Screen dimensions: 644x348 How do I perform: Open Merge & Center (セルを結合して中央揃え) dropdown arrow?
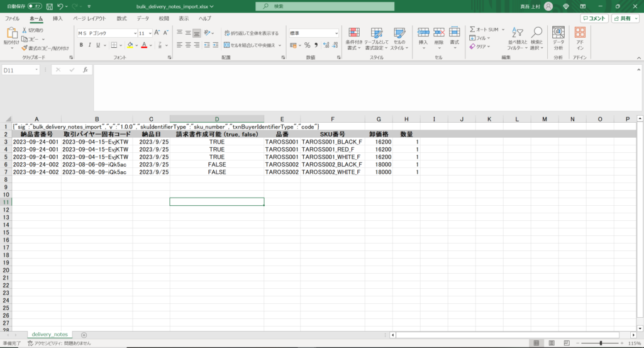[280, 45]
